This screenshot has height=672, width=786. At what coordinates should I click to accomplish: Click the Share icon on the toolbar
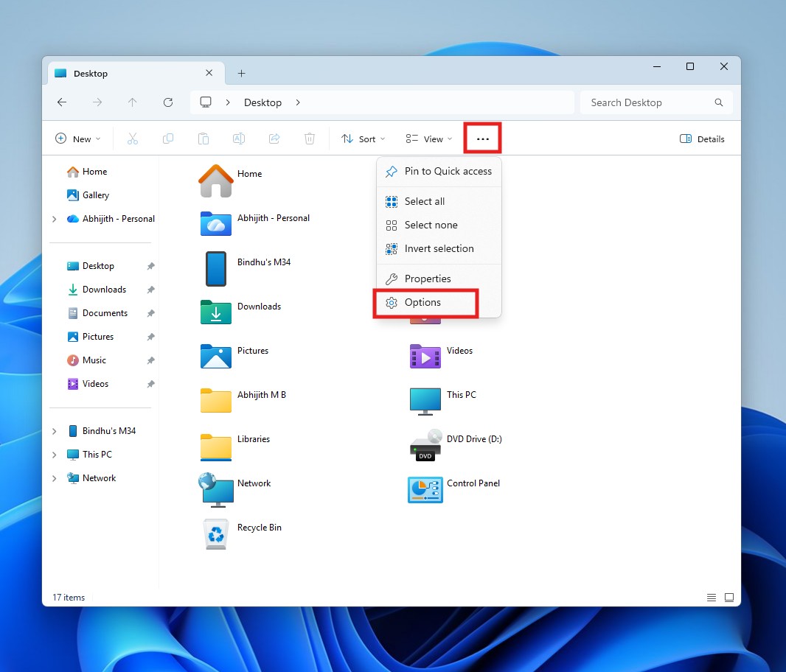tap(274, 139)
